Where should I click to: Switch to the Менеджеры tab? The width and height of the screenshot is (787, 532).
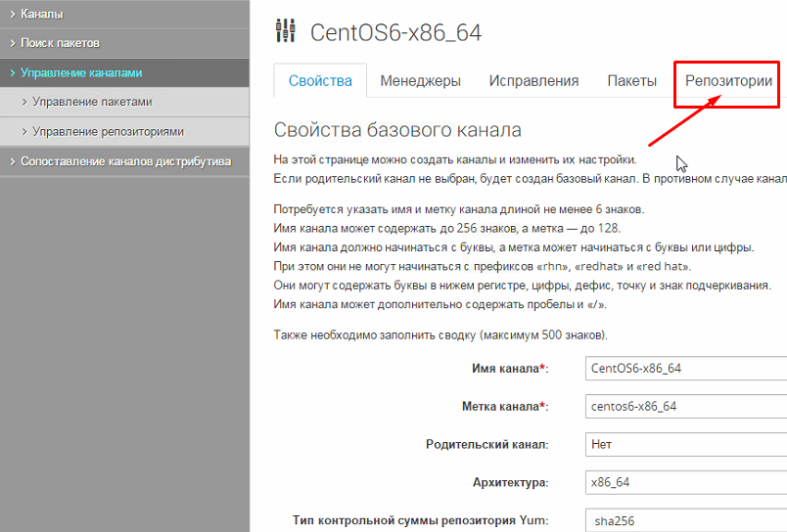(x=420, y=81)
